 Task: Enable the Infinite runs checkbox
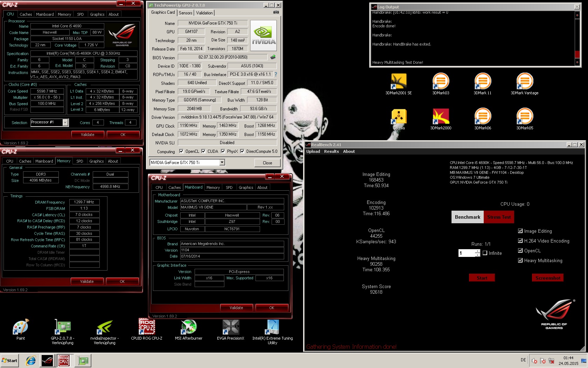[485, 253]
